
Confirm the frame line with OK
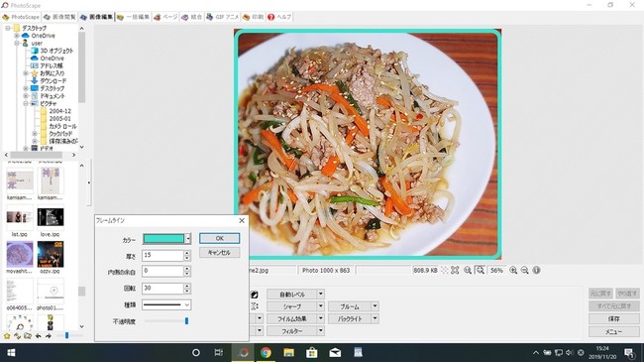click(x=219, y=238)
